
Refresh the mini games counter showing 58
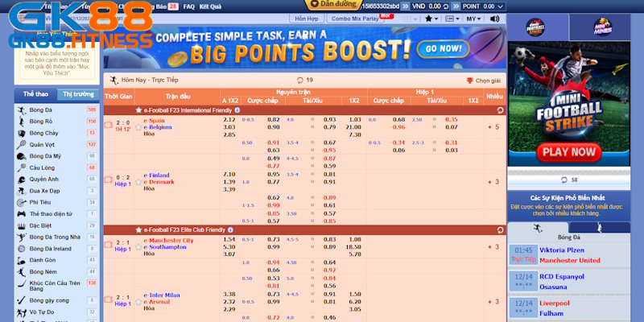coord(564,180)
